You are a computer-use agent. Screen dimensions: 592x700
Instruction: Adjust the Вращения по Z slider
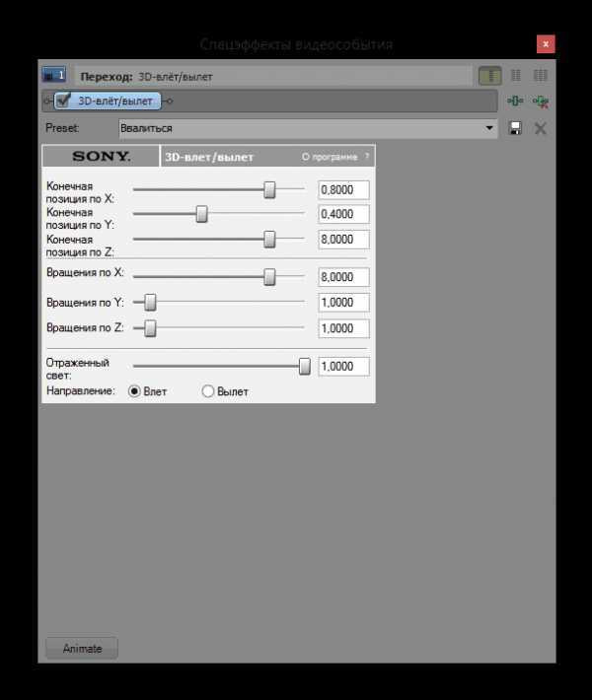pos(150,328)
